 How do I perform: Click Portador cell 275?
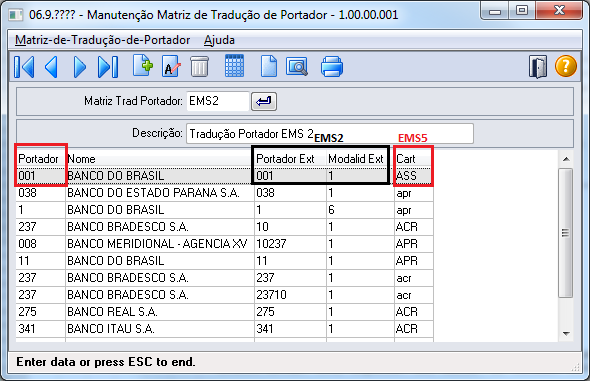[41, 312]
